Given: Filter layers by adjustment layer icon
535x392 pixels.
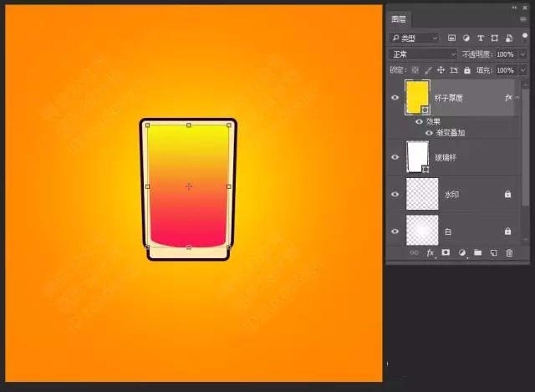Looking at the screenshot, I should (x=466, y=38).
